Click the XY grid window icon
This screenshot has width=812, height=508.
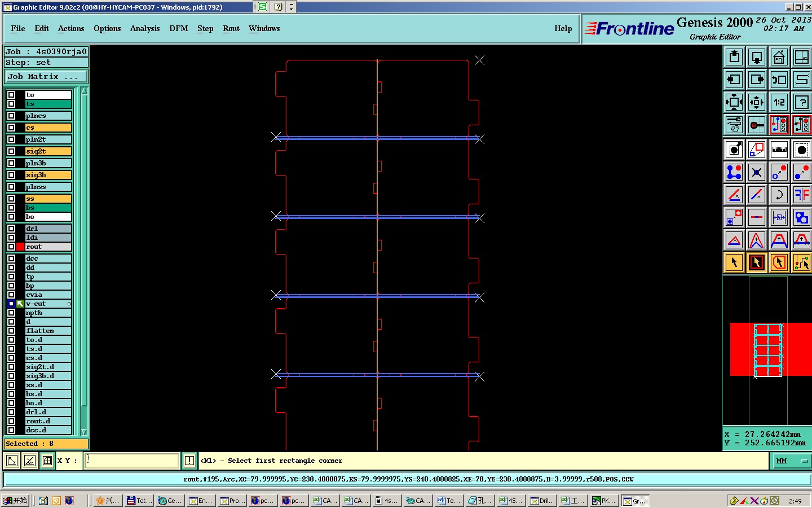(x=801, y=57)
